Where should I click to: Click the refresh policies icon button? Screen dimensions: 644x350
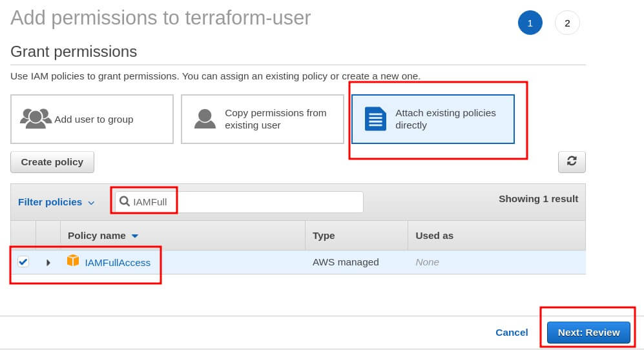pos(572,161)
